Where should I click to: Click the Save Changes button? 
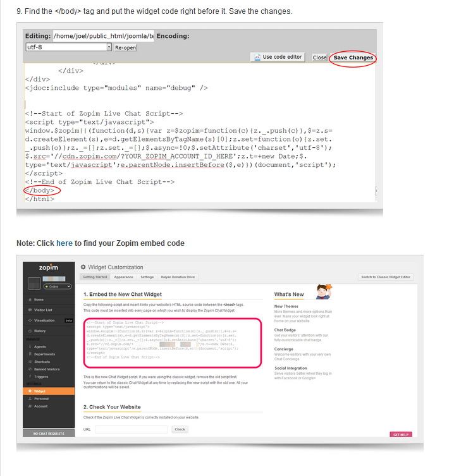coord(353,58)
